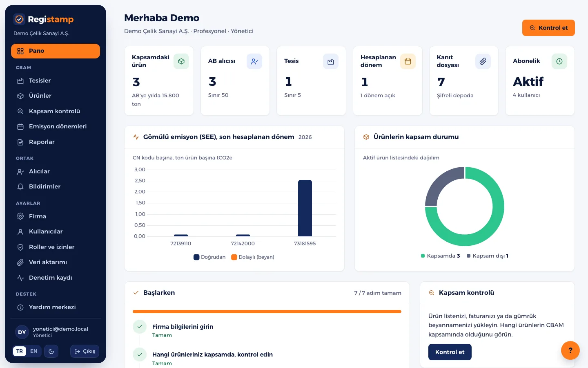
Task: Open Denetim kaydı in sidebar
Action: click(x=56, y=278)
